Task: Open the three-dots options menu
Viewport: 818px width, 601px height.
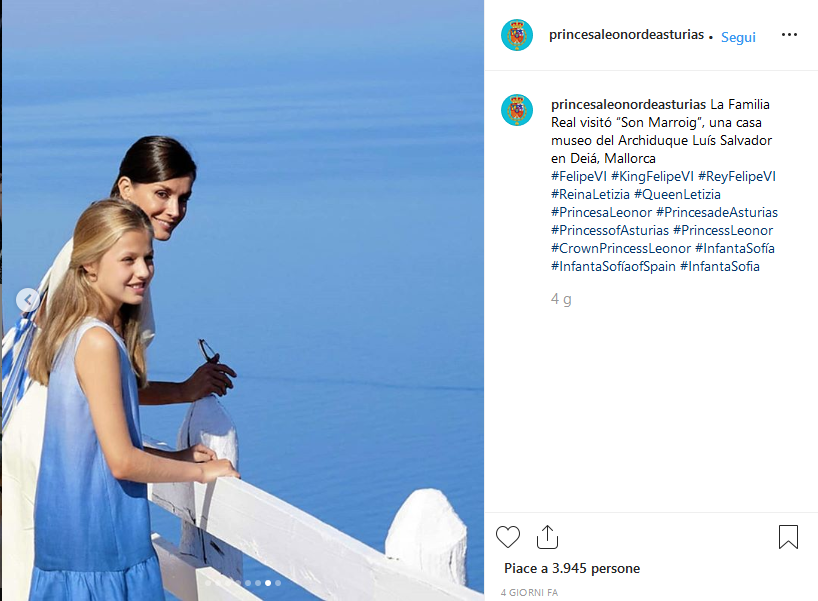Action: click(789, 34)
